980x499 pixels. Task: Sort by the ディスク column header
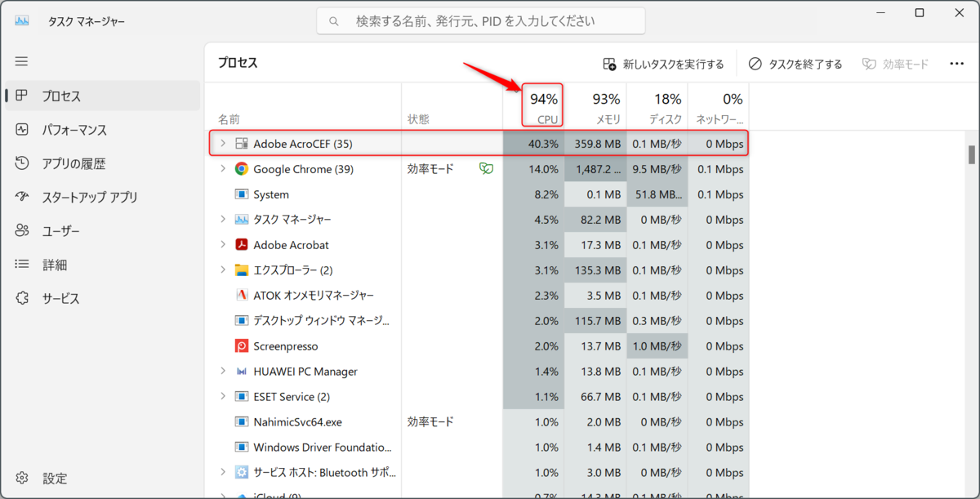click(657, 107)
